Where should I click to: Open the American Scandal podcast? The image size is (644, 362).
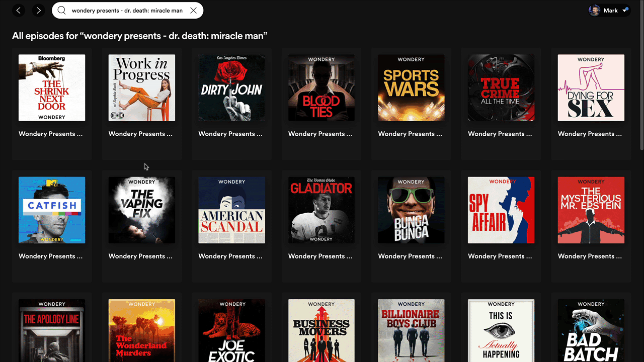click(x=231, y=210)
